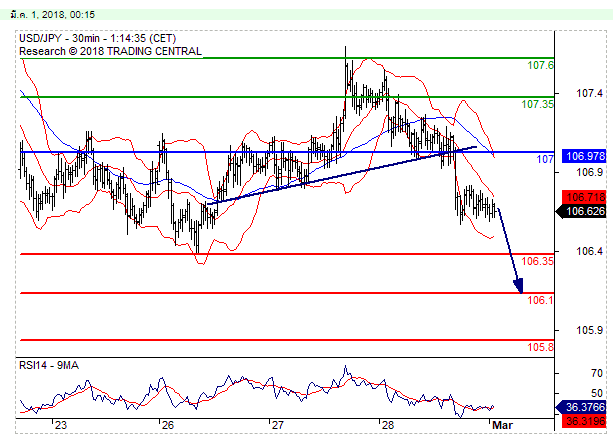Select the red 38.3196 RSI value tag
Image resolution: width=613 pixels, height=441 pixels.
[584, 421]
